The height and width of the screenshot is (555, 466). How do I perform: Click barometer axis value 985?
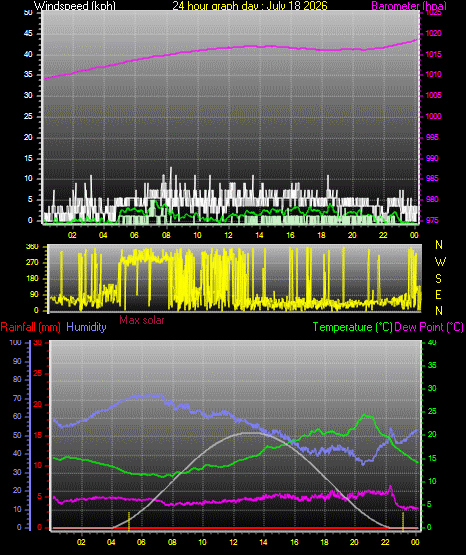click(432, 178)
